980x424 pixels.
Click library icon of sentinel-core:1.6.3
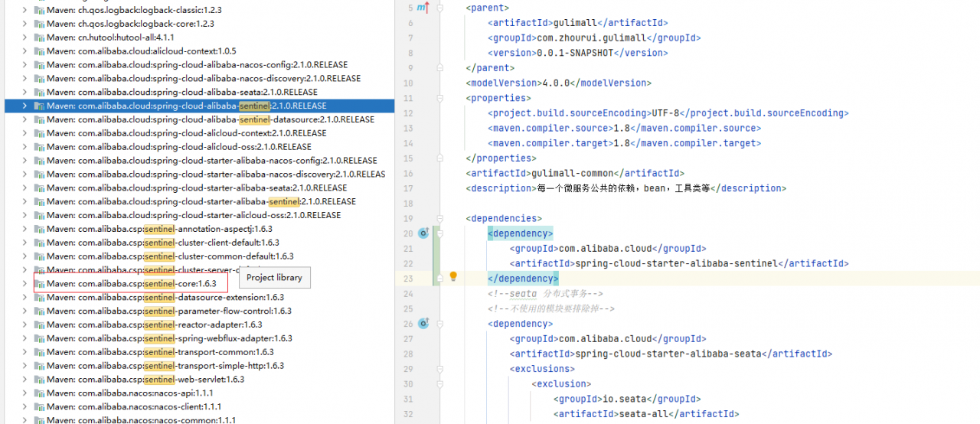39,283
